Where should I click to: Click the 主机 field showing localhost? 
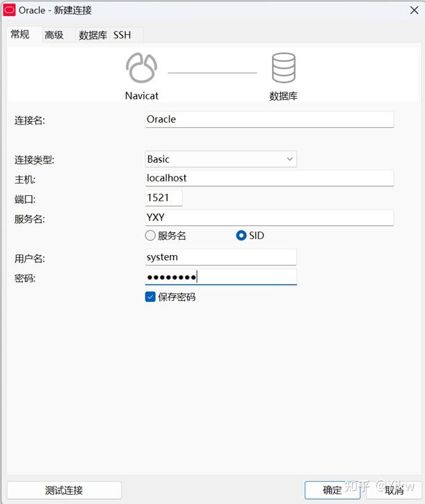[x=269, y=178]
